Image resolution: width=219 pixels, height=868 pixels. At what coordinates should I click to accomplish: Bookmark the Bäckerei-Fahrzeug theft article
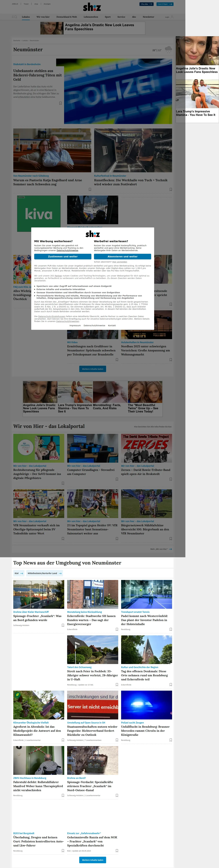tap(60, 103)
